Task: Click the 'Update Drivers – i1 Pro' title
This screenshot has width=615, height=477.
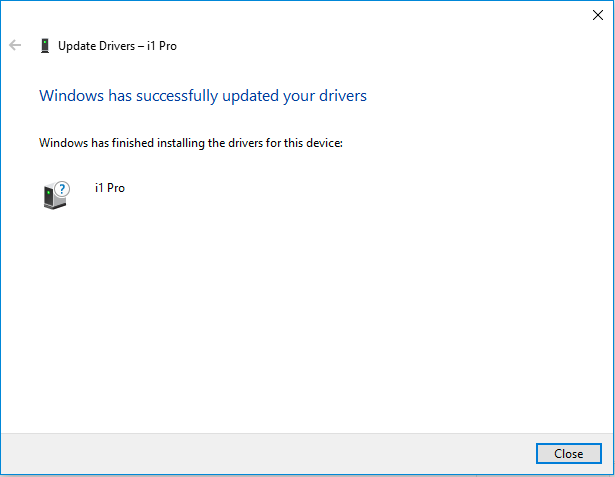Action: click(x=117, y=46)
